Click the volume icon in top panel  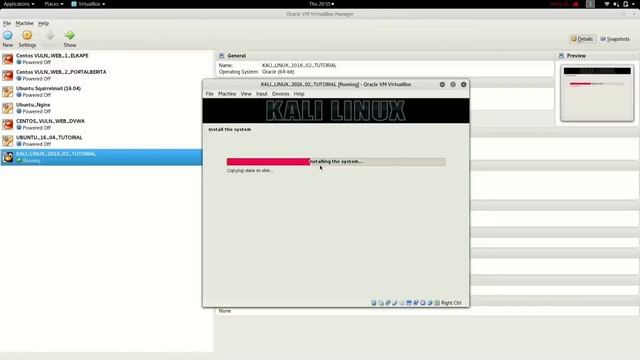click(616, 4)
